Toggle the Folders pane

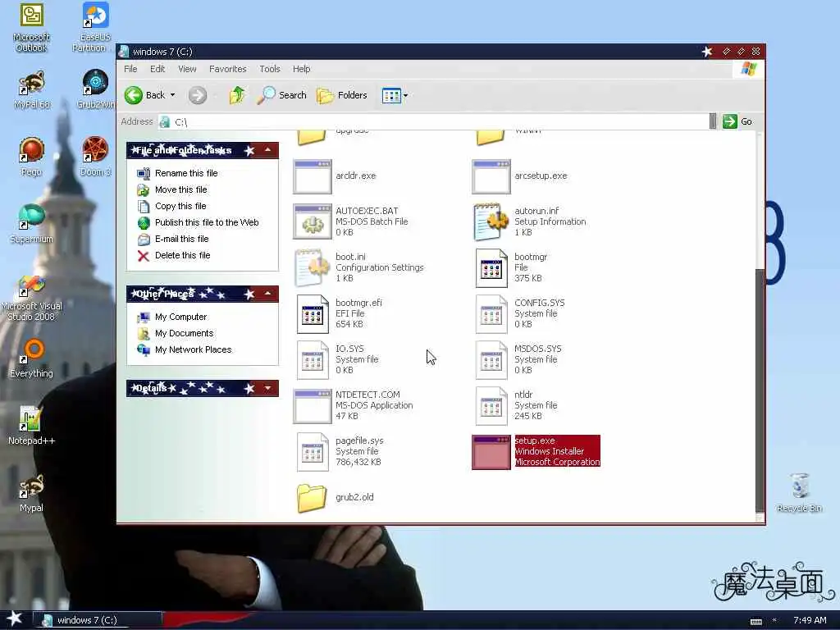tap(342, 95)
